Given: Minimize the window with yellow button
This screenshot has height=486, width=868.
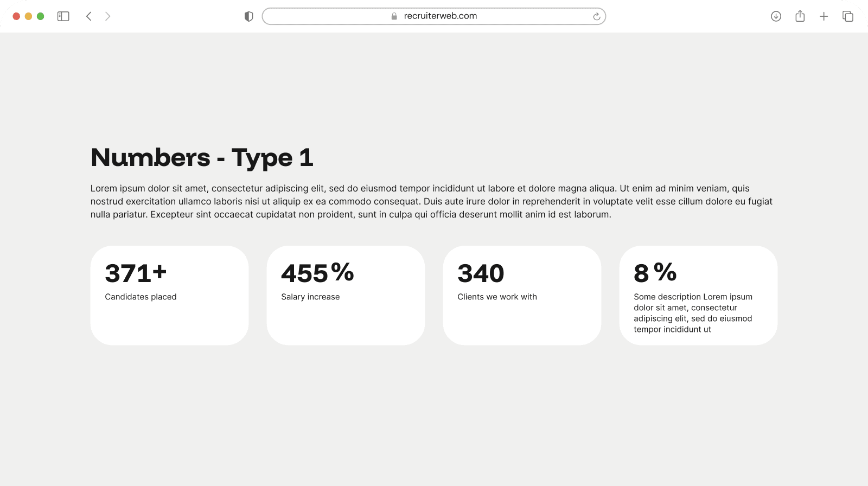Looking at the screenshot, I should tap(28, 16).
